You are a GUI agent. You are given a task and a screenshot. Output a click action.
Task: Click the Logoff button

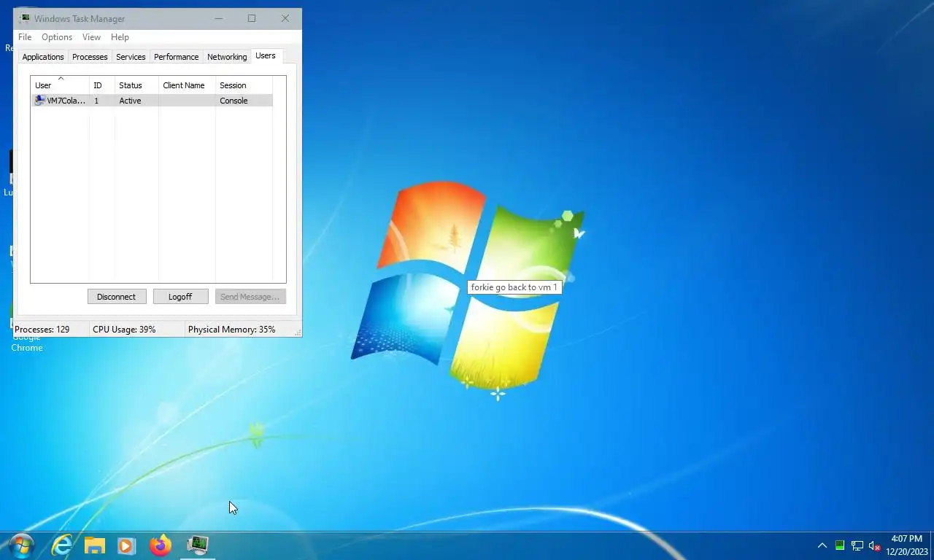tap(180, 297)
